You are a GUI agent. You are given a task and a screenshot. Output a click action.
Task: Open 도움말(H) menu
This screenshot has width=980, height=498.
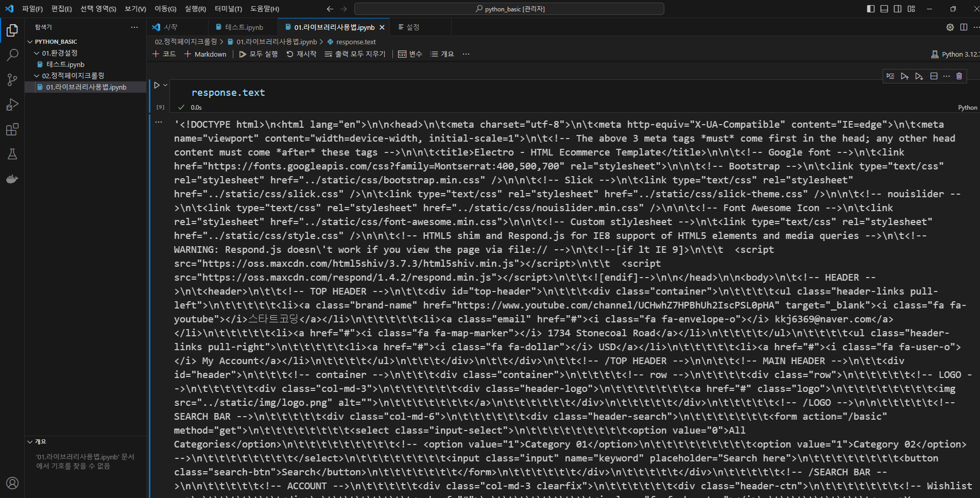coord(264,9)
